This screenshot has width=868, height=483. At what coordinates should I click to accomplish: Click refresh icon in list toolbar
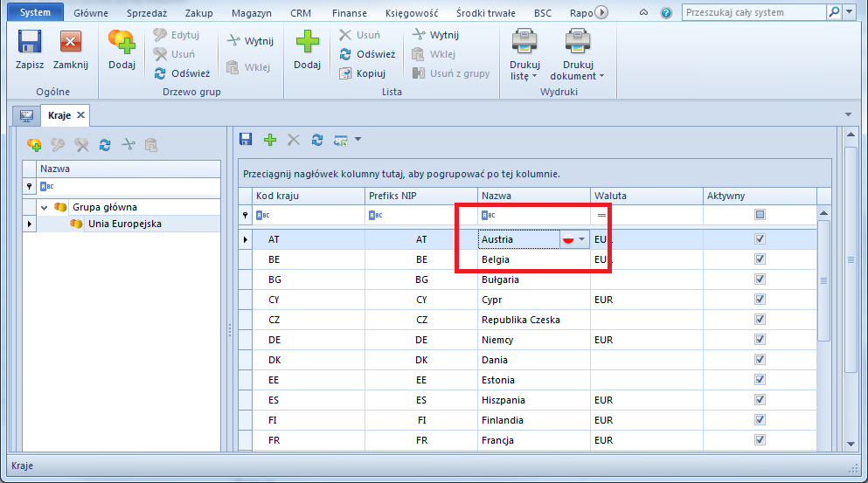pos(316,140)
